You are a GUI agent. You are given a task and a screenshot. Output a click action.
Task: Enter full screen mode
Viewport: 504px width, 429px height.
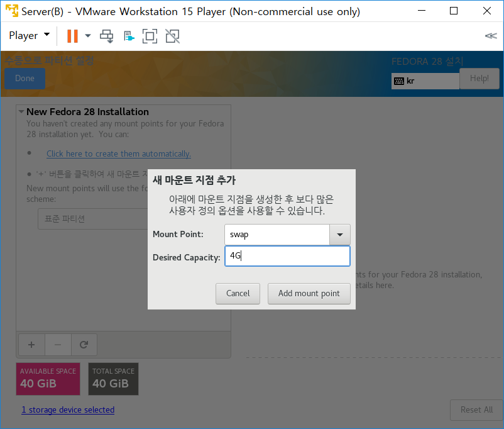tap(150, 36)
